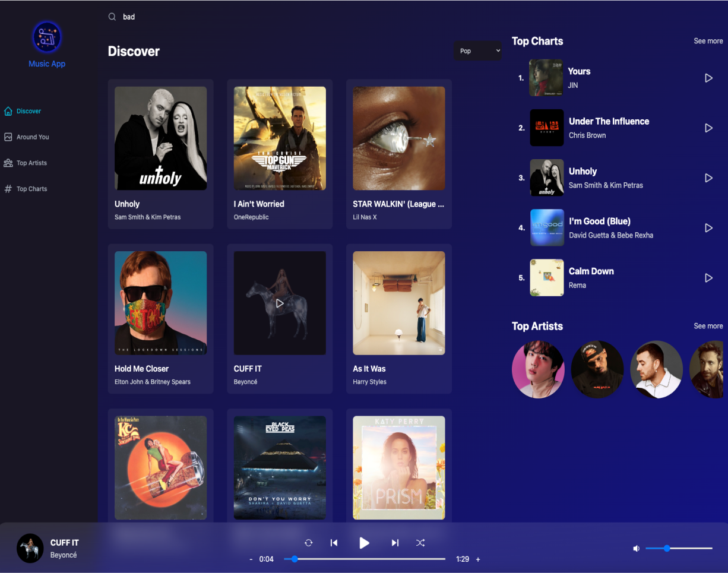Open the Pop genre dropdown
Screen dimensions: 728x573
tap(477, 51)
